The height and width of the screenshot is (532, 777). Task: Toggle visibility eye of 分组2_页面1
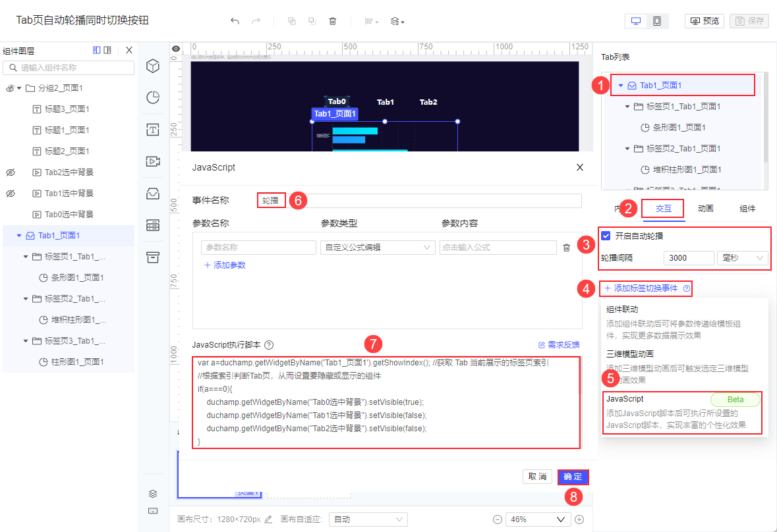(10, 88)
